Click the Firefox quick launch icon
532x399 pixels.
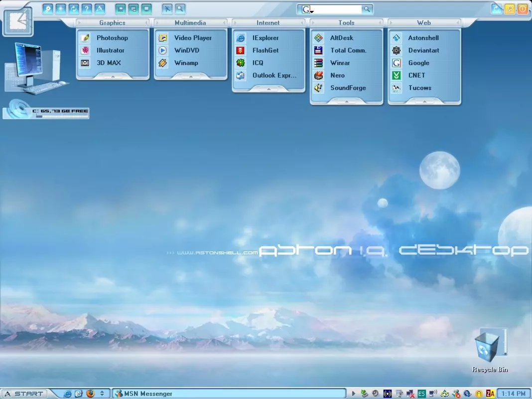(x=90, y=394)
